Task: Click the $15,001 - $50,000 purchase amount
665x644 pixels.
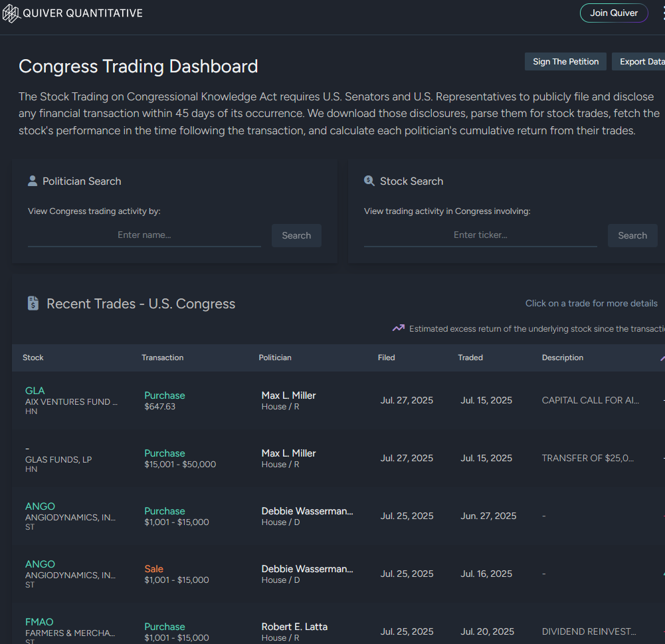Action: [x=180, y=464]
